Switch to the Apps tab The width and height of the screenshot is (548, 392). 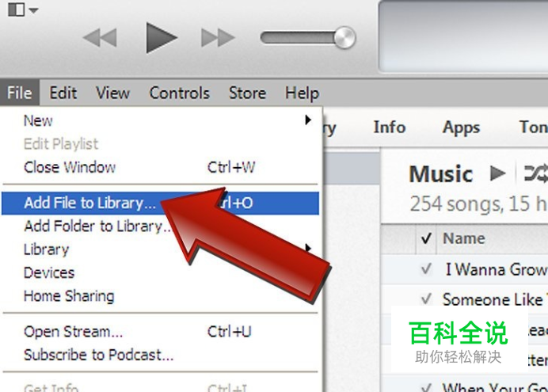coord(462,127)
